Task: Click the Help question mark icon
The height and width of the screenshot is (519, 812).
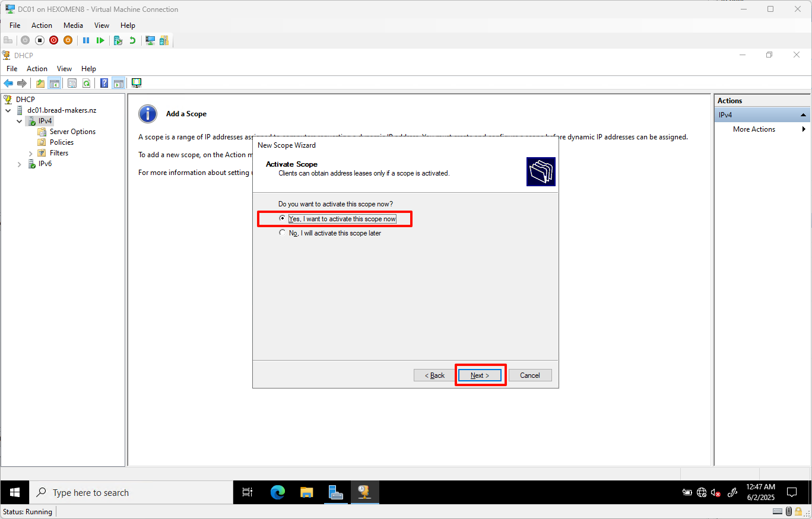Action: pos(104,82)
